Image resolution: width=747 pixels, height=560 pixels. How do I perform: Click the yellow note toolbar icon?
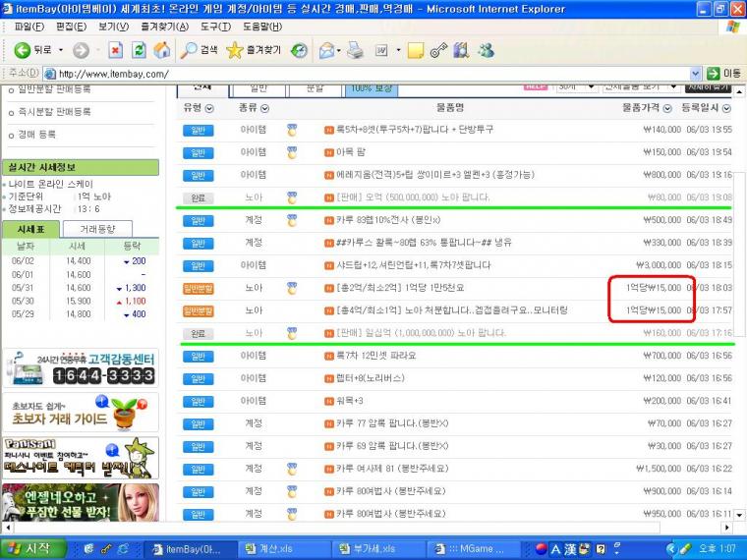click(416, 50)
